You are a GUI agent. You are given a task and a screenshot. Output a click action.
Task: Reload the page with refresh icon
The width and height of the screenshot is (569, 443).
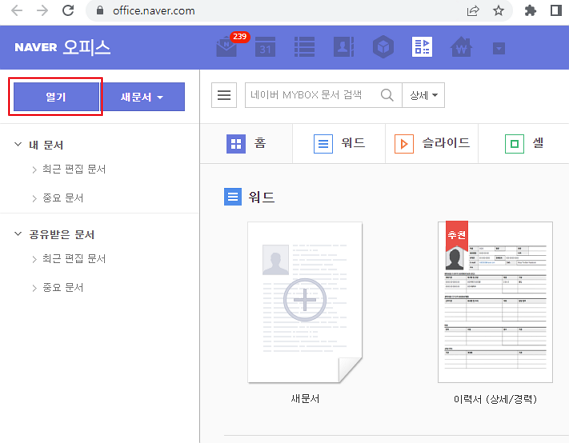click(68, 11)
